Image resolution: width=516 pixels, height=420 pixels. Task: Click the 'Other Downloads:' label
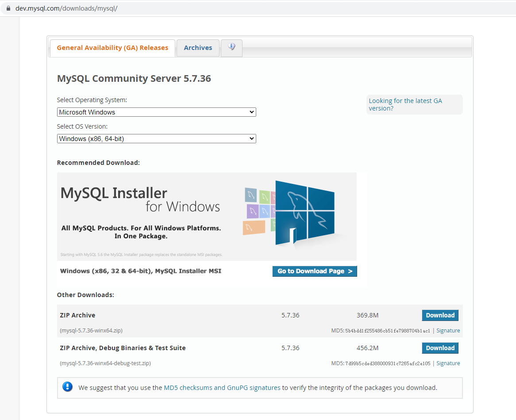[85, 295]
